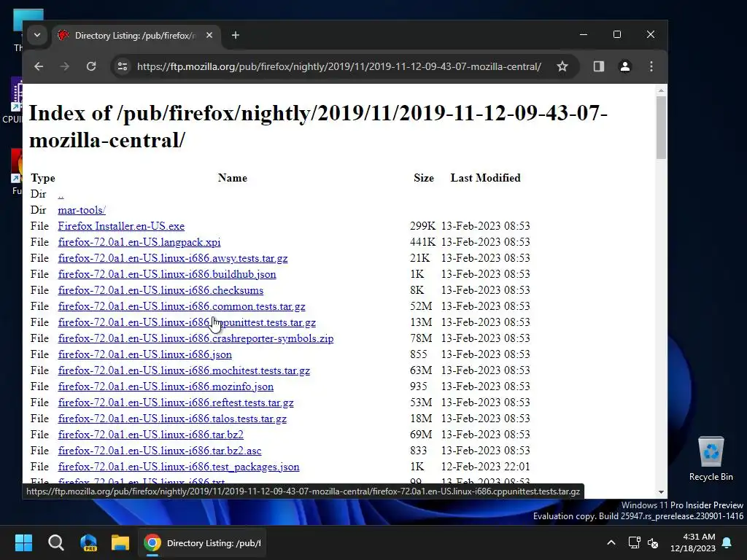747x560 pixels.
Task: Click the address bar URL
Action: 338,66
